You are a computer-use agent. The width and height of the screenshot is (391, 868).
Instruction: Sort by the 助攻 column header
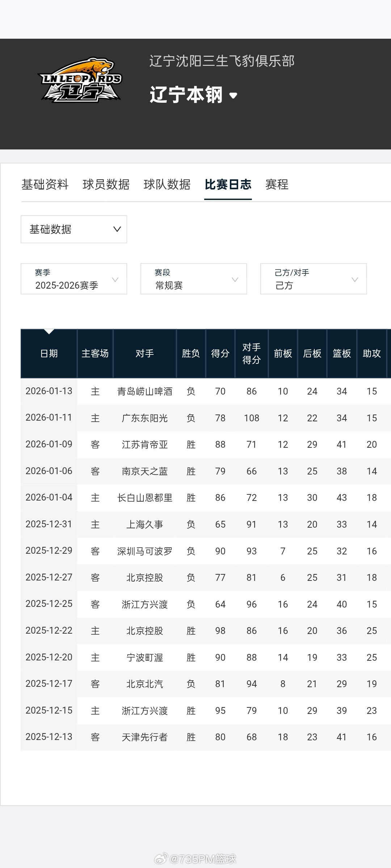click(x=372, y=353)
